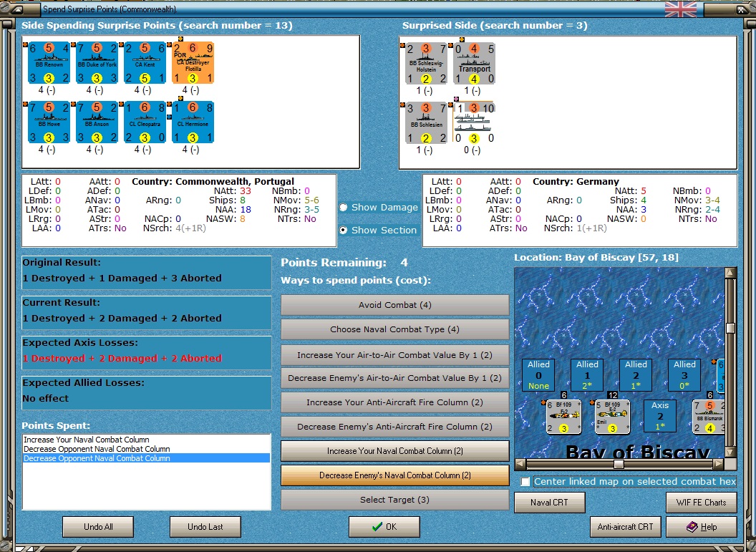Click the Undo Last button
Image resolution: width=756 pixels, height=552 pixels.
coord(205,527)
